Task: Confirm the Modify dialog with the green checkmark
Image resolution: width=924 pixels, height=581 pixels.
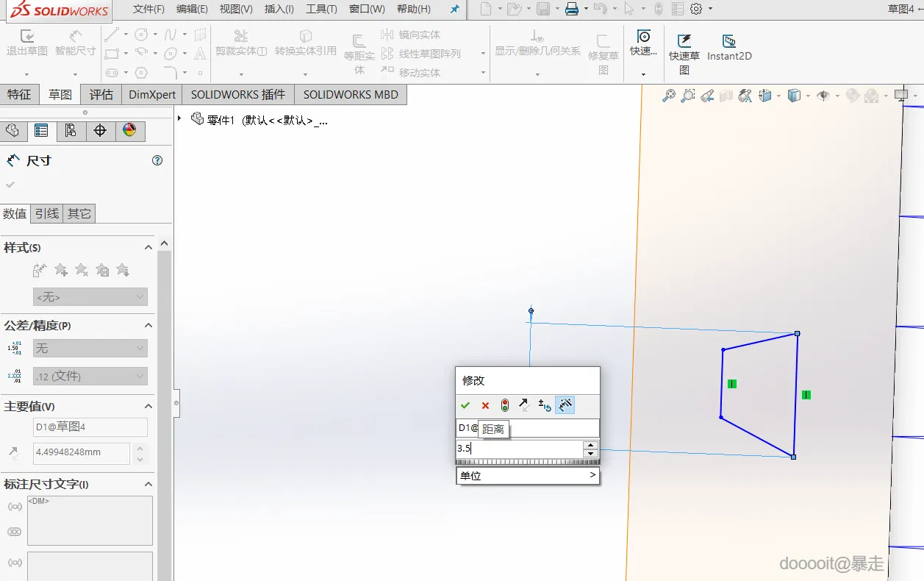Action: tap(465, 405)
